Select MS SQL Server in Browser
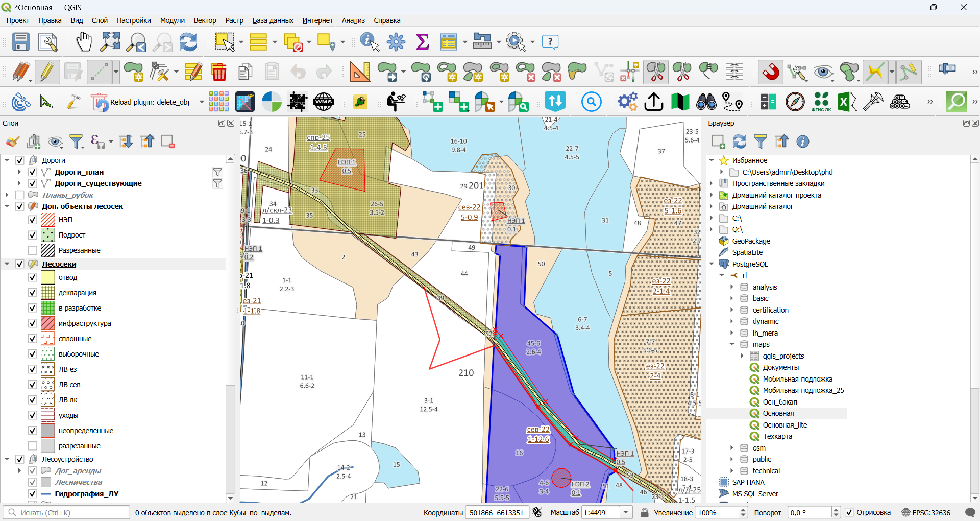The image size is (980, 521). pos(755,494)
